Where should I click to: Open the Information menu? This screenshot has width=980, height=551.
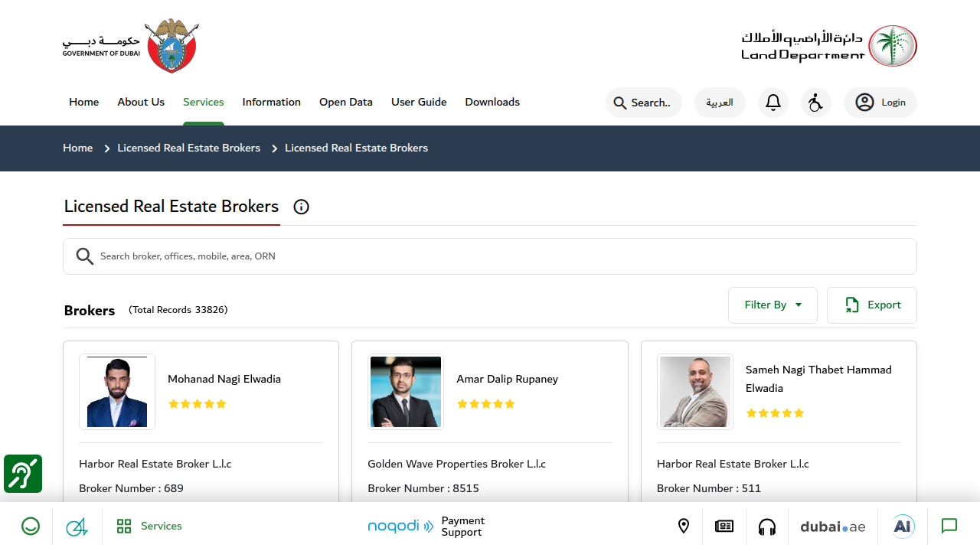point(272,102)
